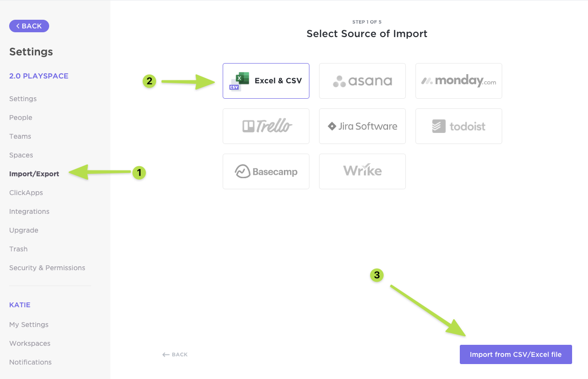Pick Wrike as the import source
The height and width of the screenshot is (379, 588).
click(362, 171)
